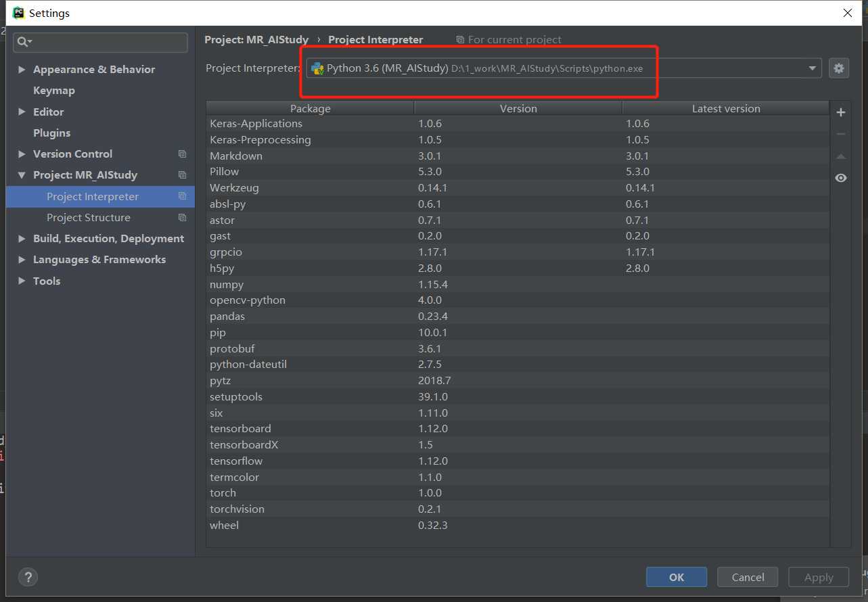Expand the Editor settings section

pyautogui.click(x=22, y=112)
